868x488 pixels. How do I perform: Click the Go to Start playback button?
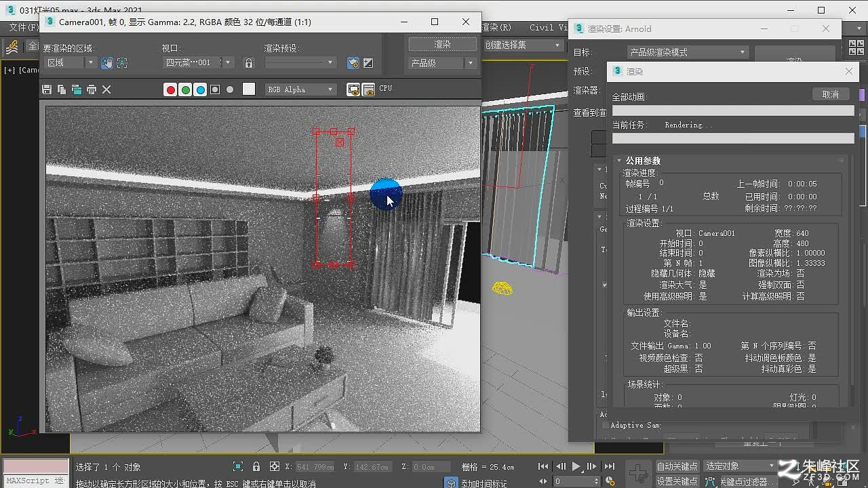(x=543, y=466)
